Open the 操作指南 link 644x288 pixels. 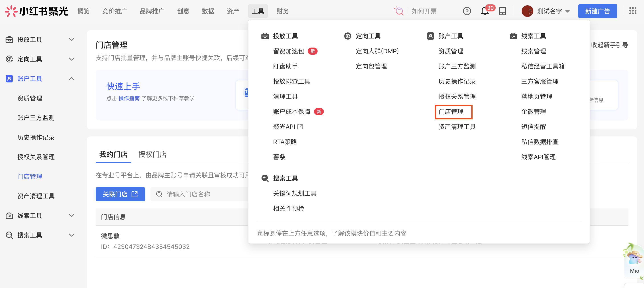[129, 98]
